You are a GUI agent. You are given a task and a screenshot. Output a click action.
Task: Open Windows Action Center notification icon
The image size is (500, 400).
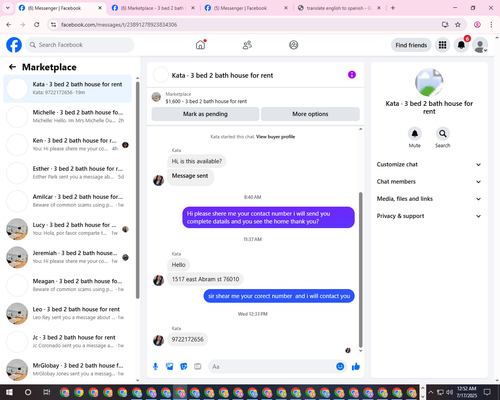click(x=488, y=392)
